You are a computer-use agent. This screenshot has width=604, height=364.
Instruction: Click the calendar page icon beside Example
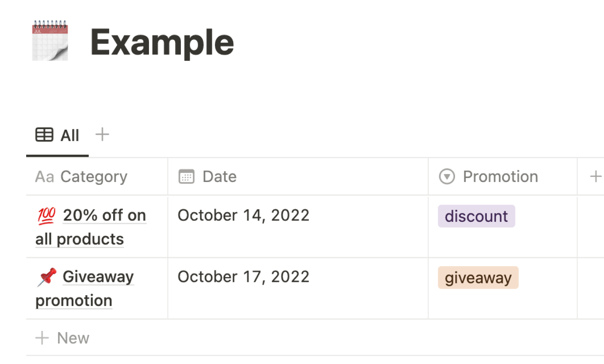point(50,41)
